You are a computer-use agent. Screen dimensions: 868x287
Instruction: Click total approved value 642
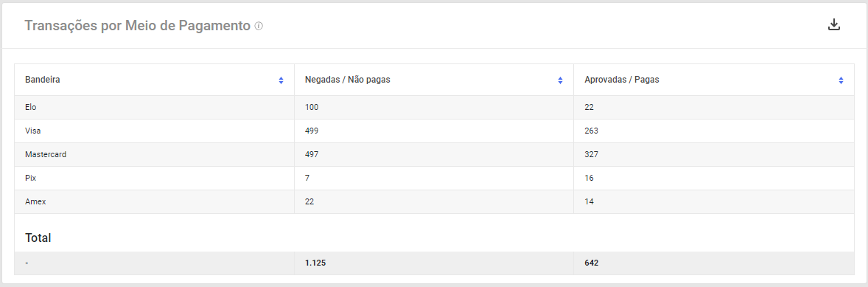pos(591,263)
